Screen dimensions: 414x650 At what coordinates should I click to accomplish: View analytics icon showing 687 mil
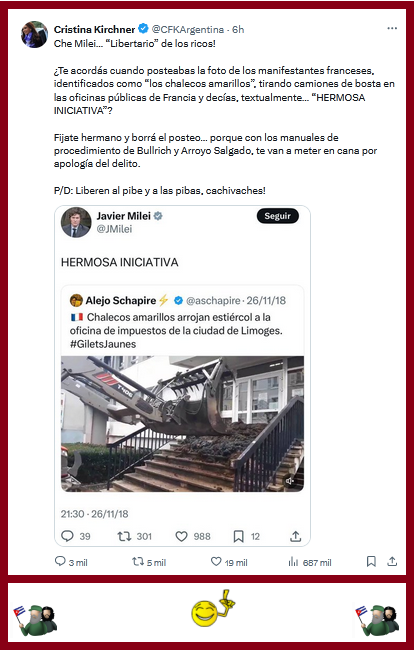[293, 562]
